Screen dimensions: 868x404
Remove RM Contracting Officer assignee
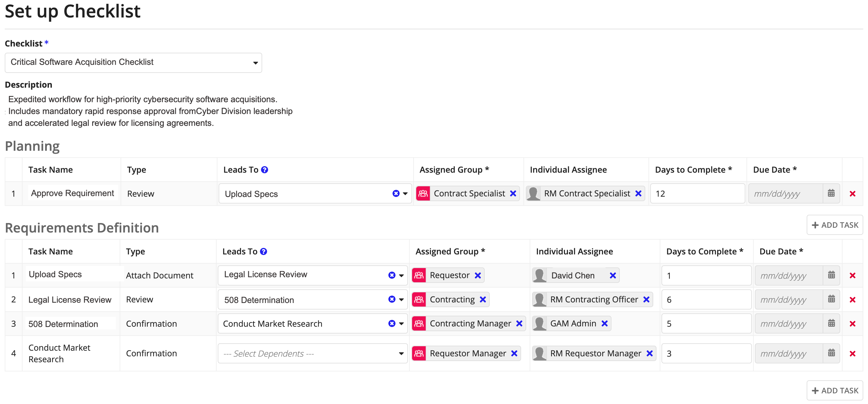pos(646,299)
